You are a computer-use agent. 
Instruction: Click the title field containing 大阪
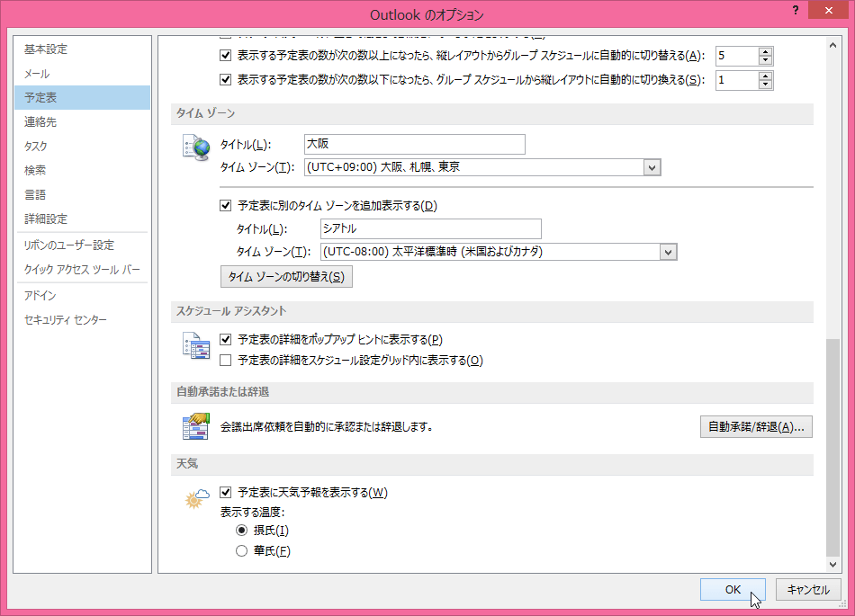(x=414, y=144)
